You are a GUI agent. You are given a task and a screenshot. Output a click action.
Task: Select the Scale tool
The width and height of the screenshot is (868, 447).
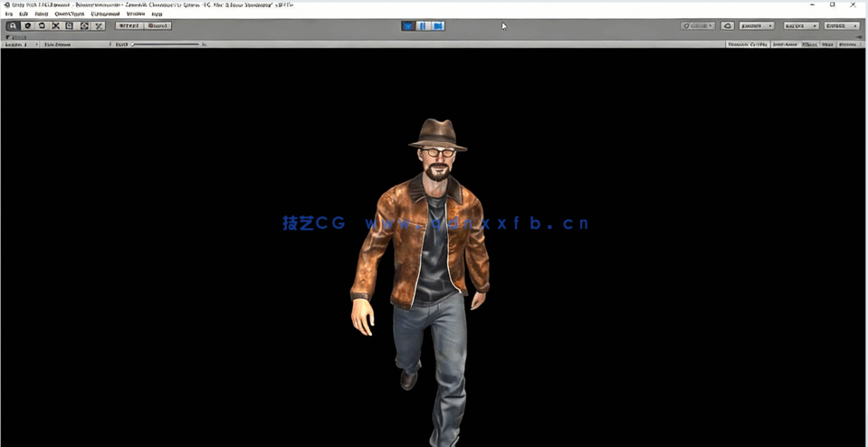(56, 26)
